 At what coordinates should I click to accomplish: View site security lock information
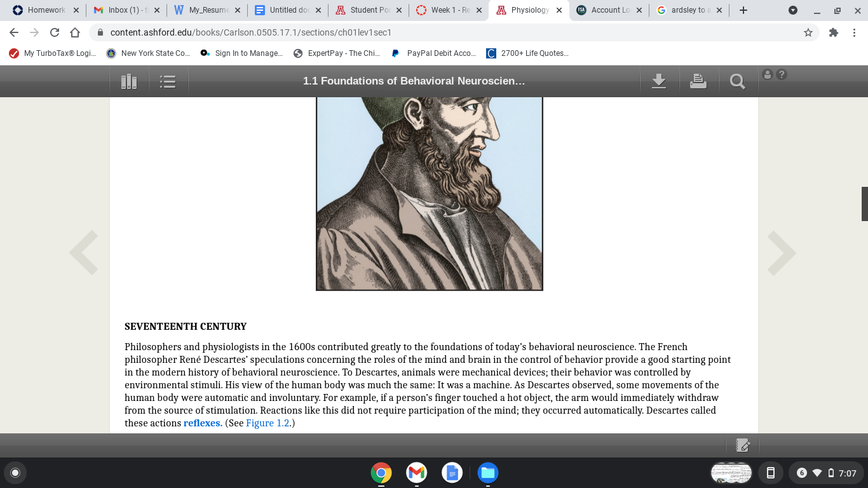click(x=100, y=32)
